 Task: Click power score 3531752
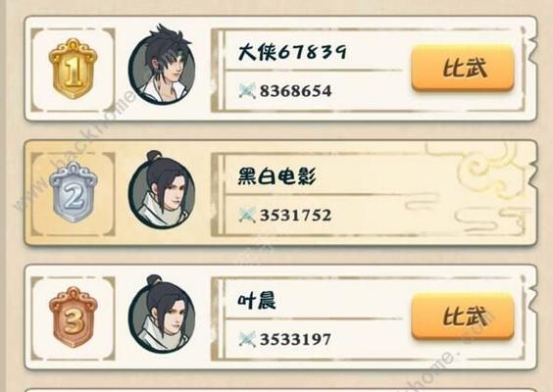click(x=295, y=215)
